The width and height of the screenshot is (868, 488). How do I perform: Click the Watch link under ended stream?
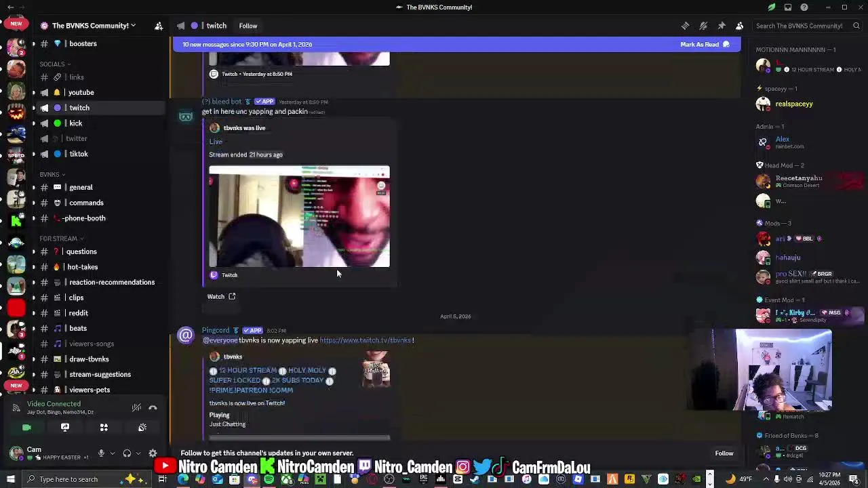(221, 296)
